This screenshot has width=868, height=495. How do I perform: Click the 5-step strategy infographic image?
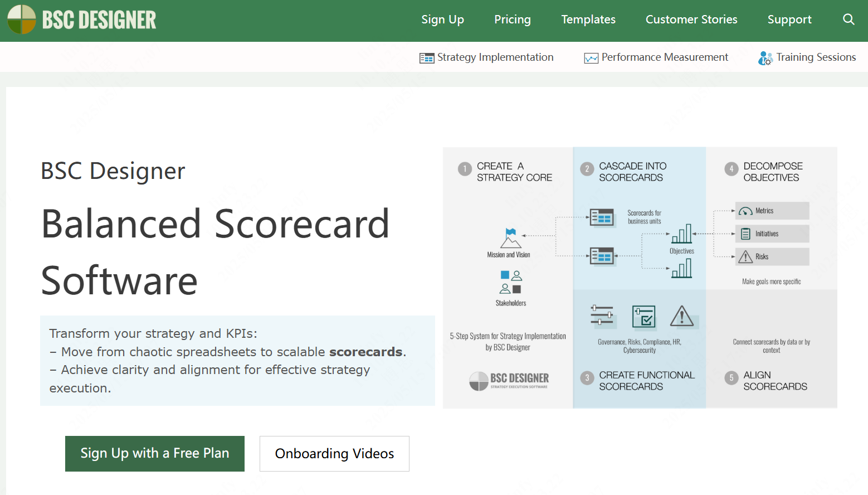click(x=640, y=278)
